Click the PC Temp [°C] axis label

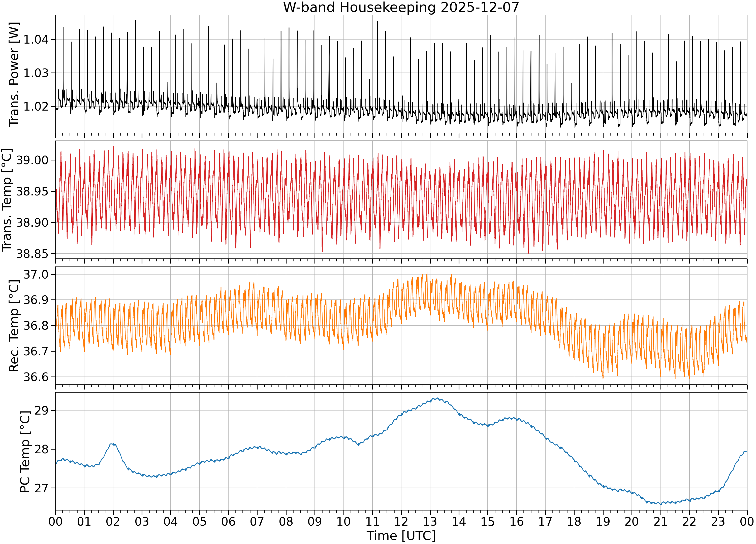click(25, 451)
